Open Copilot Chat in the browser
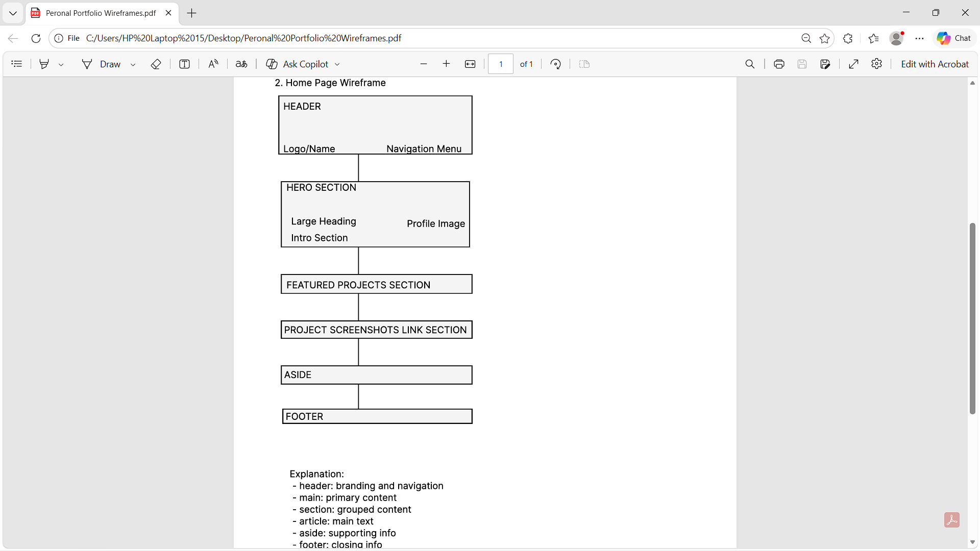Viewport: 980px width, 551px height. (x=953, y=38)
